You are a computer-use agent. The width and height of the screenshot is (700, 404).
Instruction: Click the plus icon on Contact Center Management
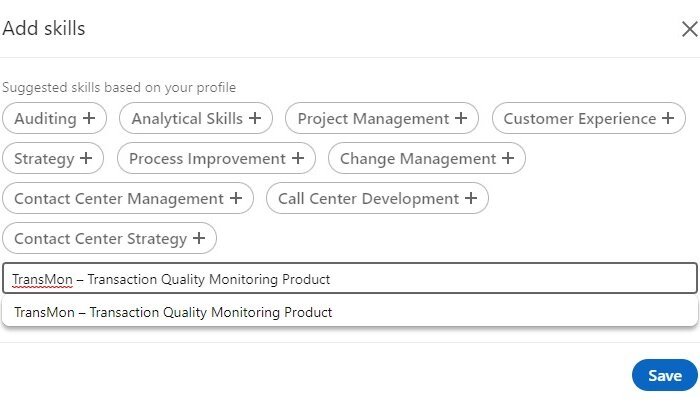coord(236,198)
